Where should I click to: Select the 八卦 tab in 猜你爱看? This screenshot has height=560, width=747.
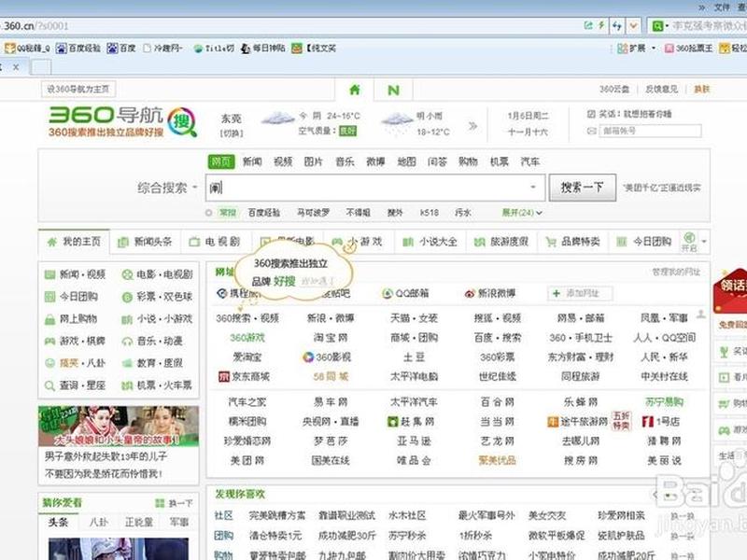[99, 523]
